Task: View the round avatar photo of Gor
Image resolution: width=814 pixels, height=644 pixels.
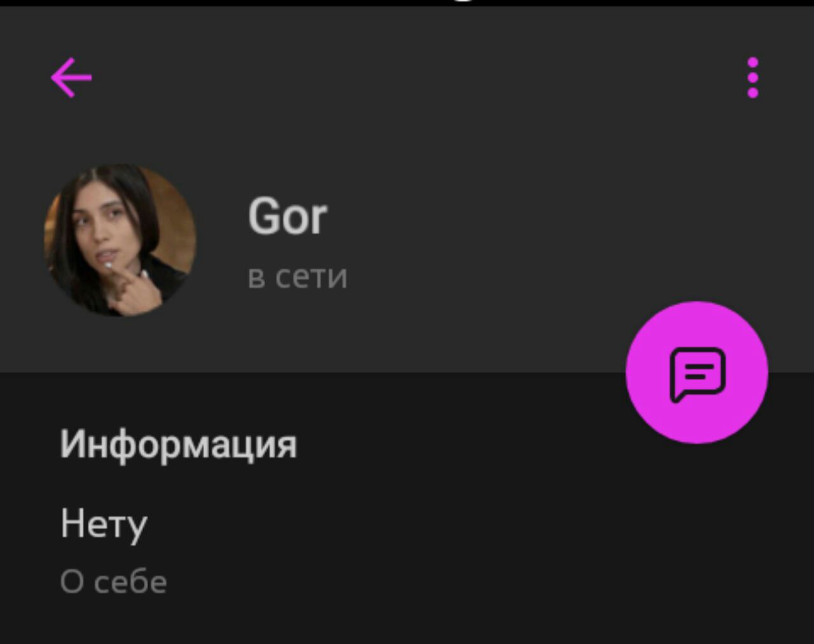Action: coord(120,240)
